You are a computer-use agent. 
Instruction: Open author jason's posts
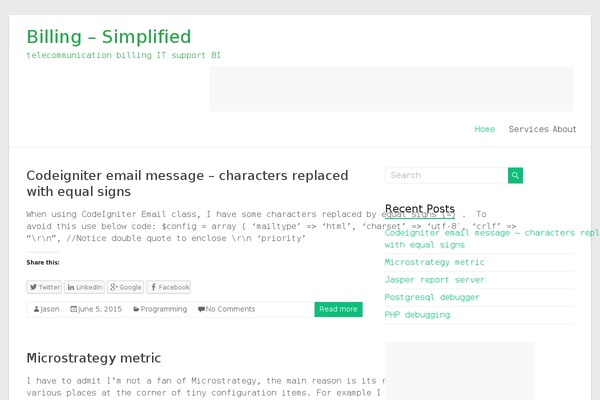pos(47,309)
